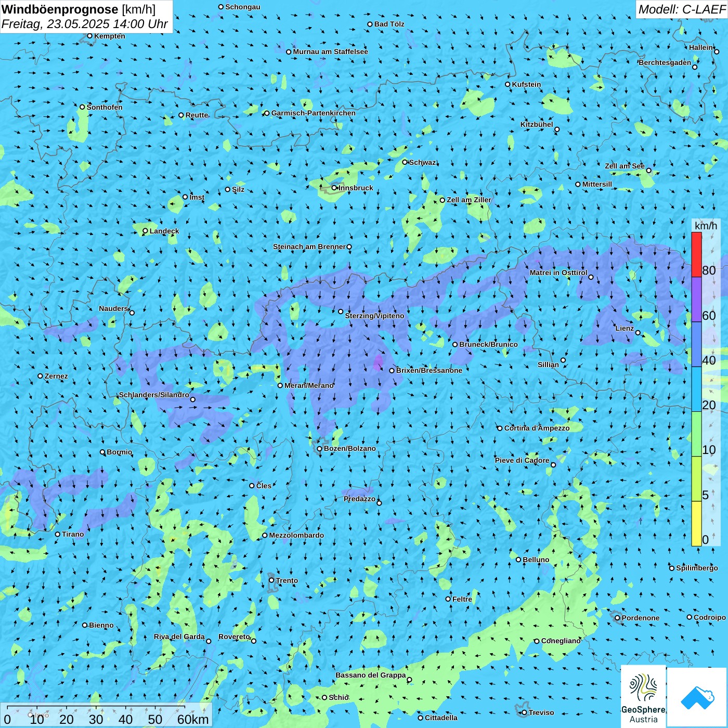
Task: Select the Kufstein city label
Action: tap(526, 84)
